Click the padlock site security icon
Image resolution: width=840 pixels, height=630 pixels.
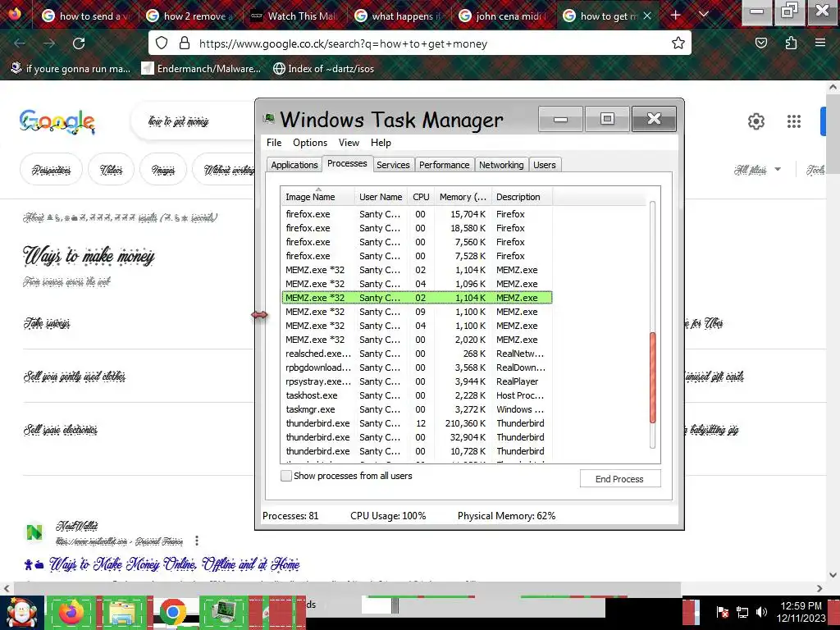185,43
